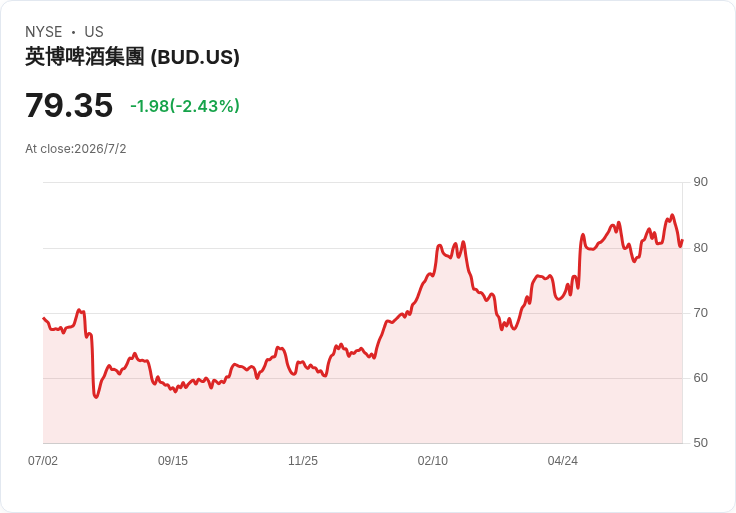Image resolution: width=736 pixels, height=513 pixels.
Task: Click the BUD.US stock title
Action: 132,57
